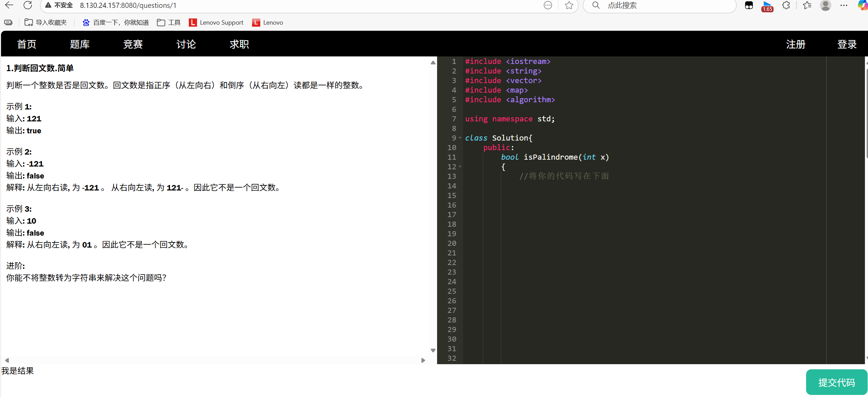Open the 工具 bookmarks folder

(169, 23)
